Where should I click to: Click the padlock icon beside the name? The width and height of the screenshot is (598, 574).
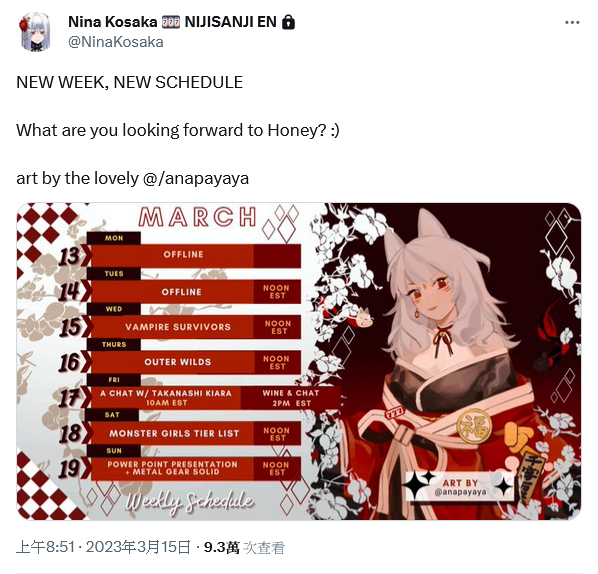[288, 23]
